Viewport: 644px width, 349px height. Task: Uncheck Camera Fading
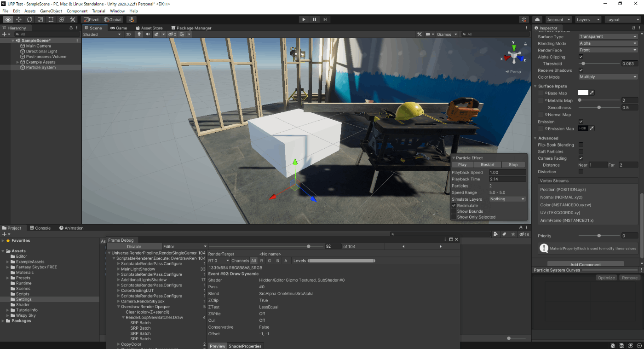tap(581, 158)
